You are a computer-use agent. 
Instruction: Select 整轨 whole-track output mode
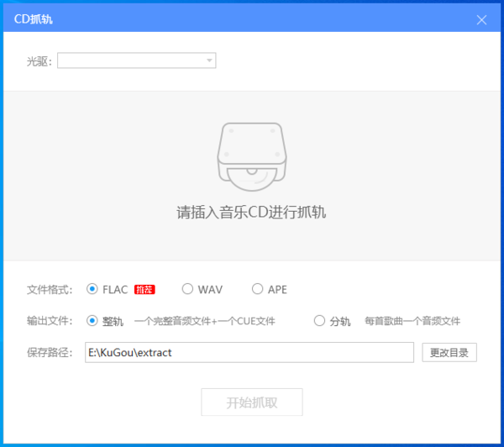(92, 320)
